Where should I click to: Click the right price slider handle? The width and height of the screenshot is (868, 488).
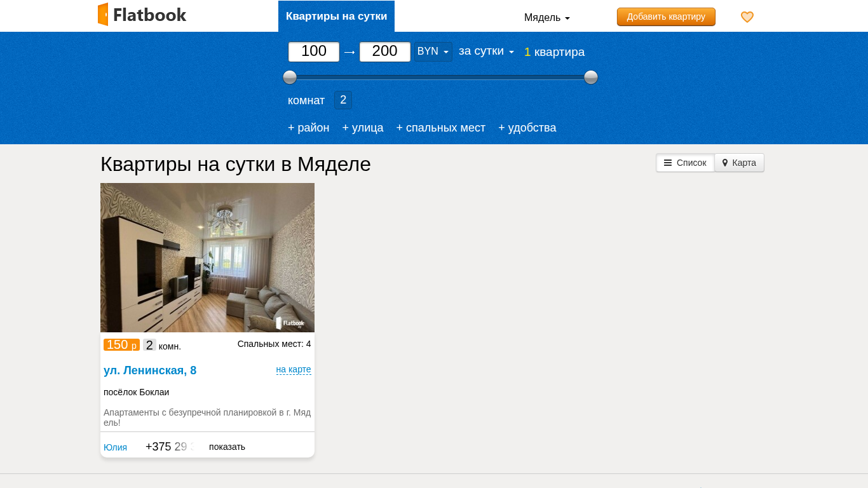[591, 78]
